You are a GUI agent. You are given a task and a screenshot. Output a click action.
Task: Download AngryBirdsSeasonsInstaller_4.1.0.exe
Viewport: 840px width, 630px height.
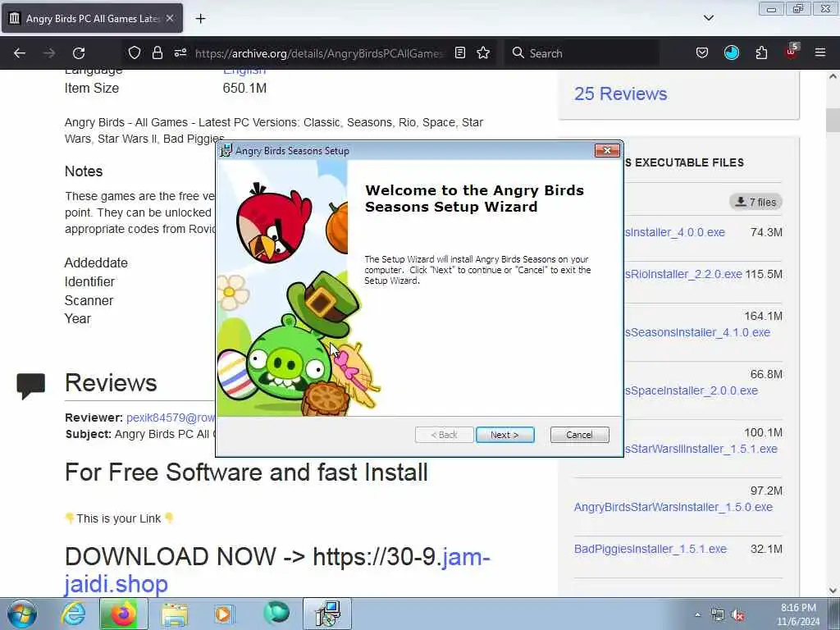(x=697, y=333)
